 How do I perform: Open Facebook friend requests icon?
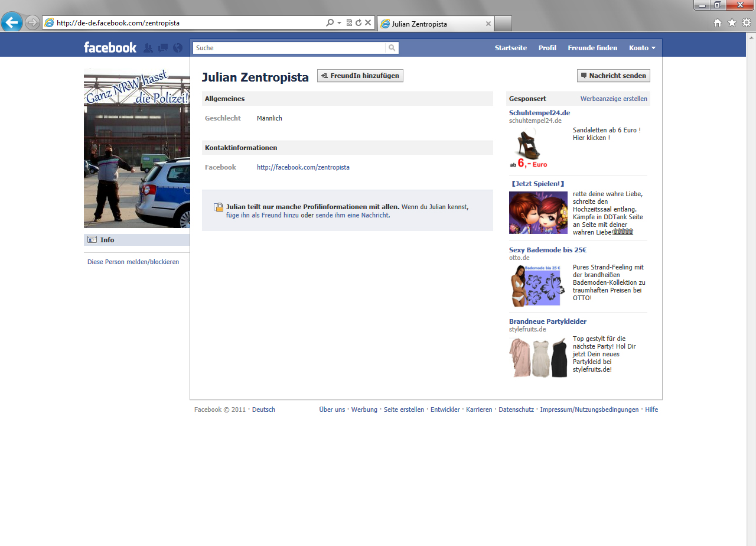tap(148, 48)
